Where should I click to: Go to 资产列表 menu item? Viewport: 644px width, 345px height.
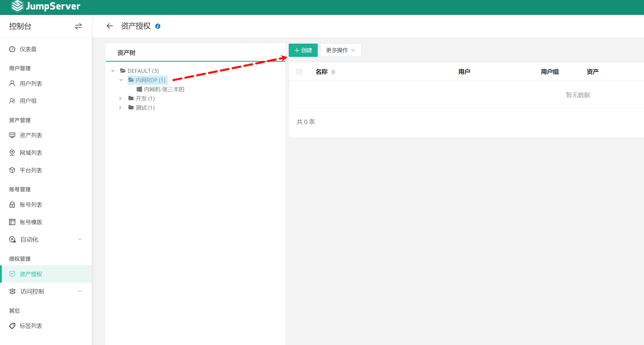[x=31, y=135]
